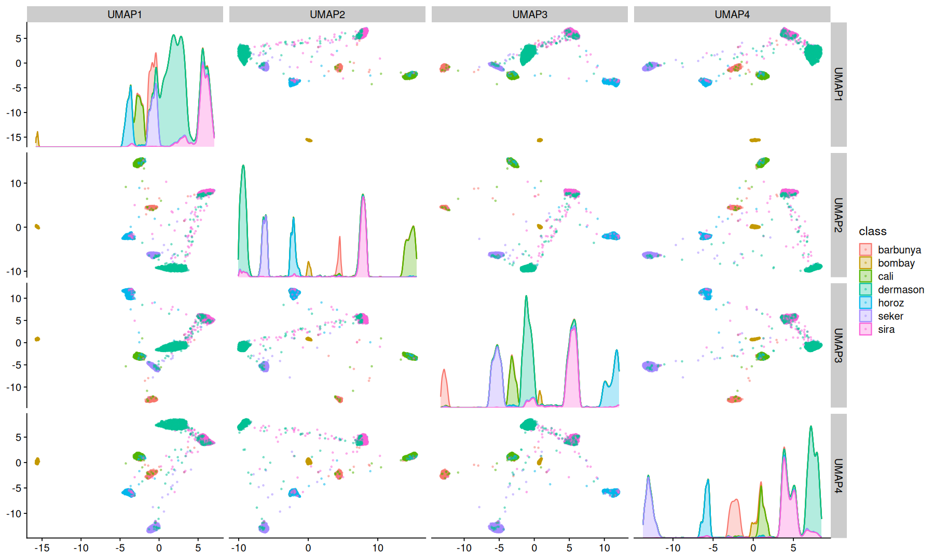Viewport: 934px width, 560px height.
Task: Select the sira legend color swatch
Action: coord(865,329)
